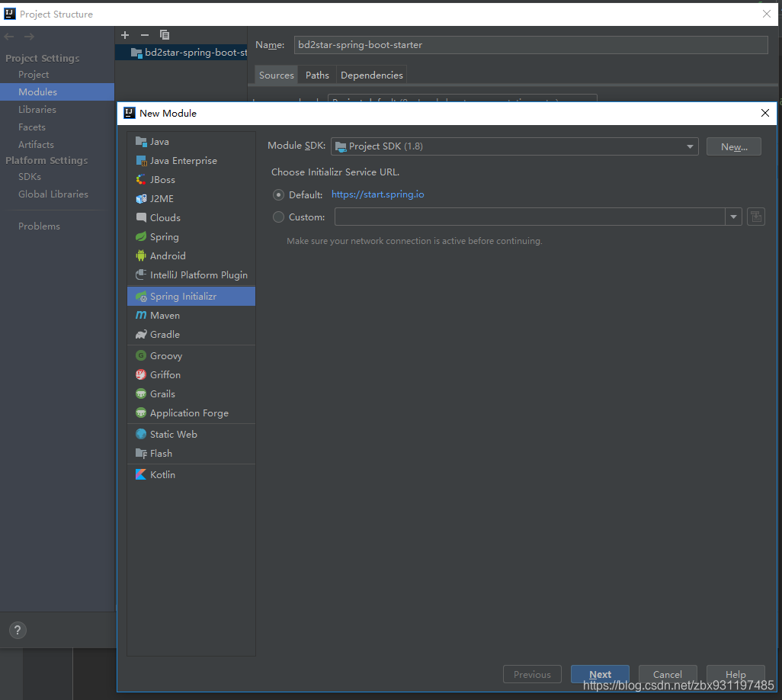The width and height of the screenshot is (782, 700).
Task: Select Maven module type text
Action: pos(165,316)
